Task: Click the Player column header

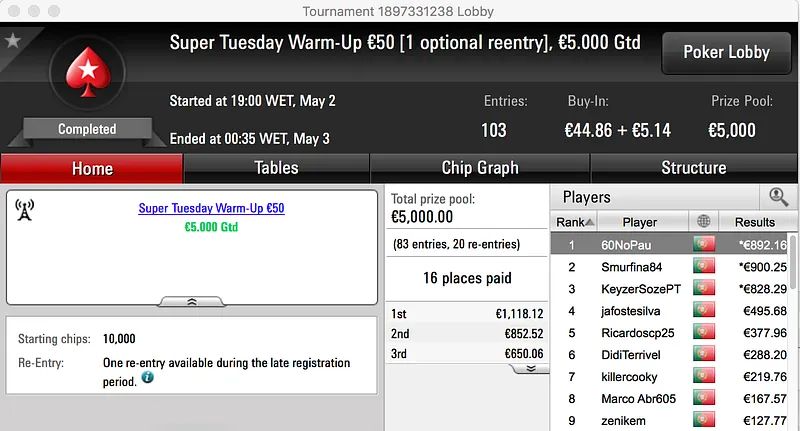Action: [640, 222]
